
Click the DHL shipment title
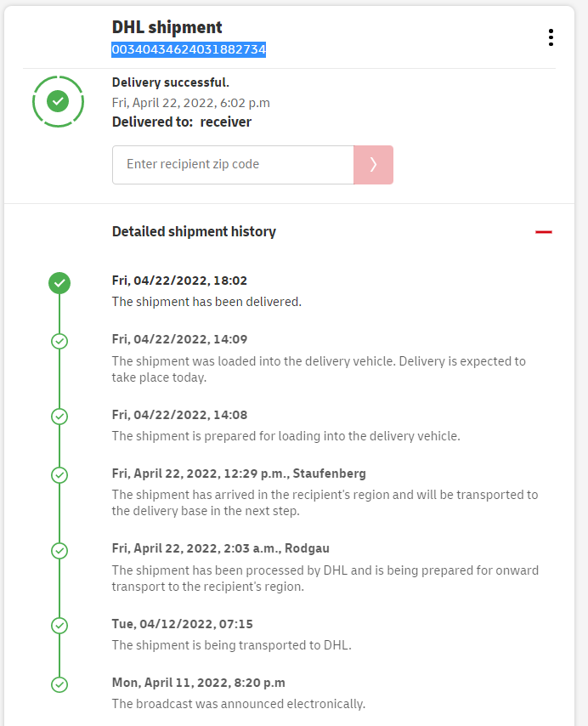(167, 27)
